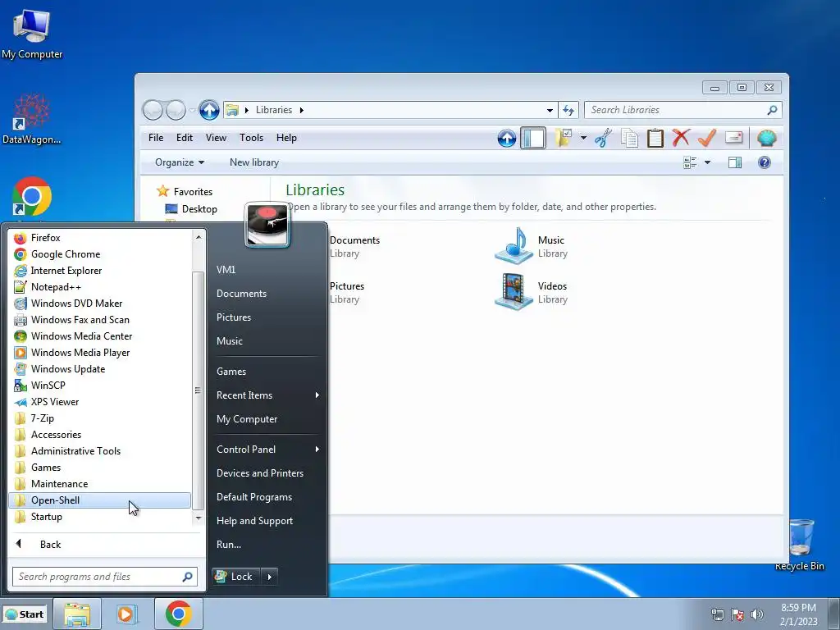Click Favorites in the navigation pane
The image size is (840, 630).
[x=185, y=191]
